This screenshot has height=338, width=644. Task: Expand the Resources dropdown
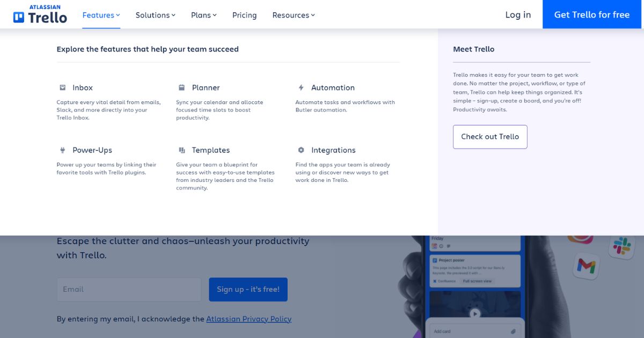(293, 15)
